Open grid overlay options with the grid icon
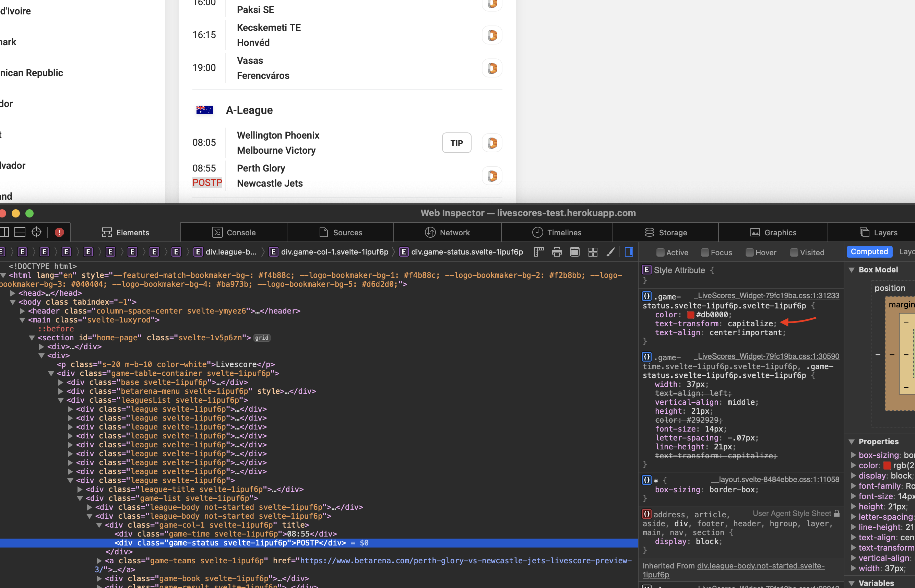Screen dimensions: 915x588 [593, 251]
